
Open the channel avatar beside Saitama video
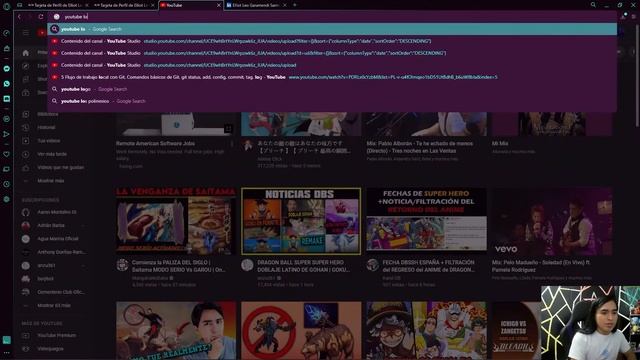point(122,265)
